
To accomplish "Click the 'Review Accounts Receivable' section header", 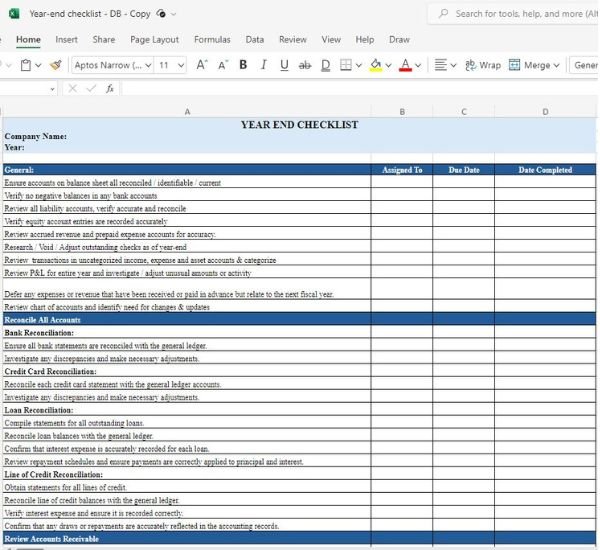I will tap(187, 539).
